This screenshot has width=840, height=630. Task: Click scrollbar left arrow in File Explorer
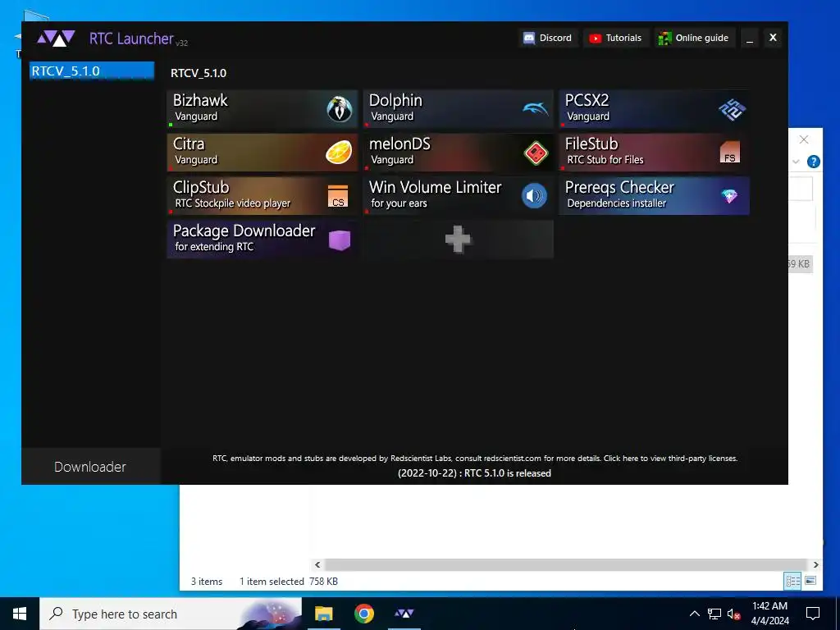coord(317,564)
